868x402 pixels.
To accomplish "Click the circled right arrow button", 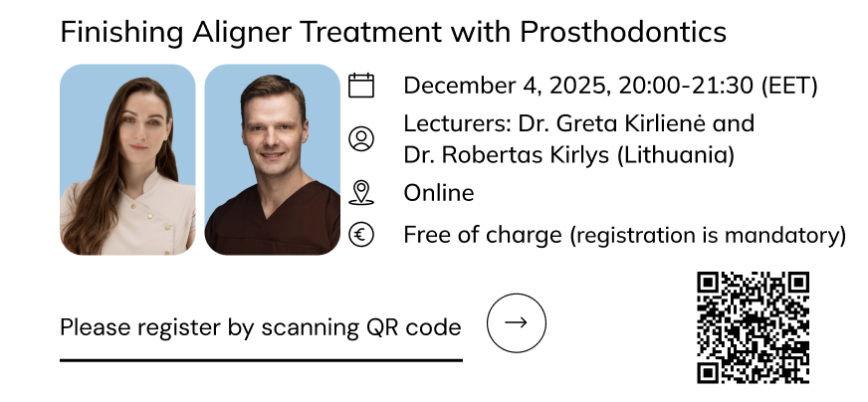I will click(516, 322).
